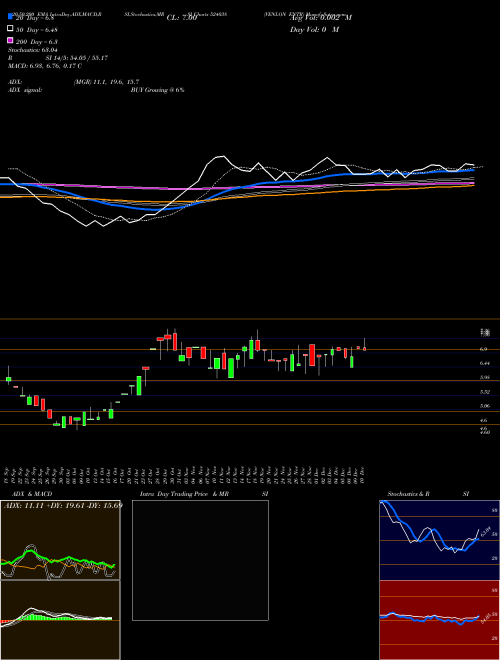Click the 'CL: 7.00' closing price text
Viewport: 500px width, 660px height.
(182, 18)
